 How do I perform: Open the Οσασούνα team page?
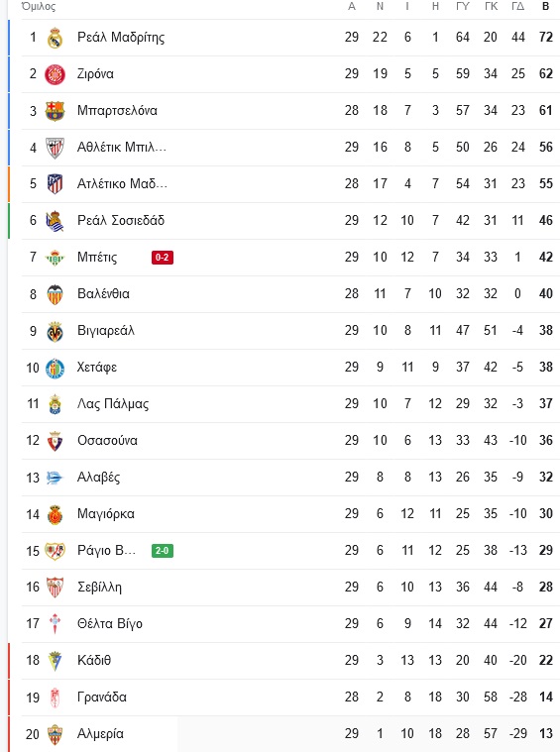tap(107, 440)
